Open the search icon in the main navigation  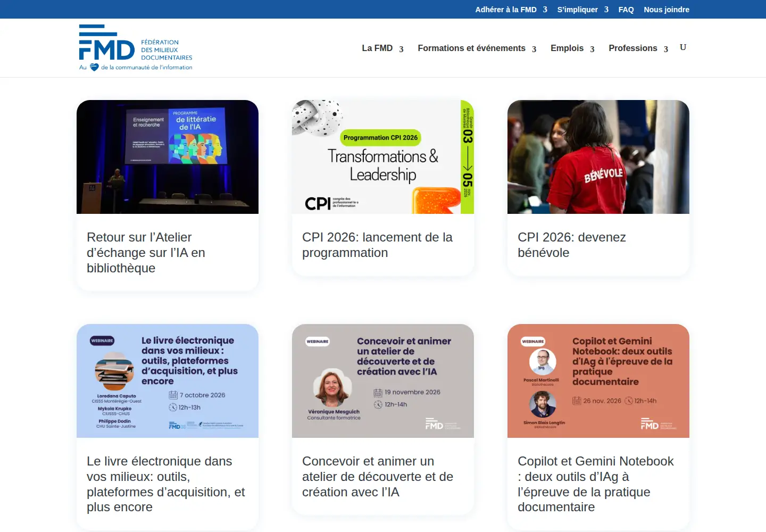[683, 47]
